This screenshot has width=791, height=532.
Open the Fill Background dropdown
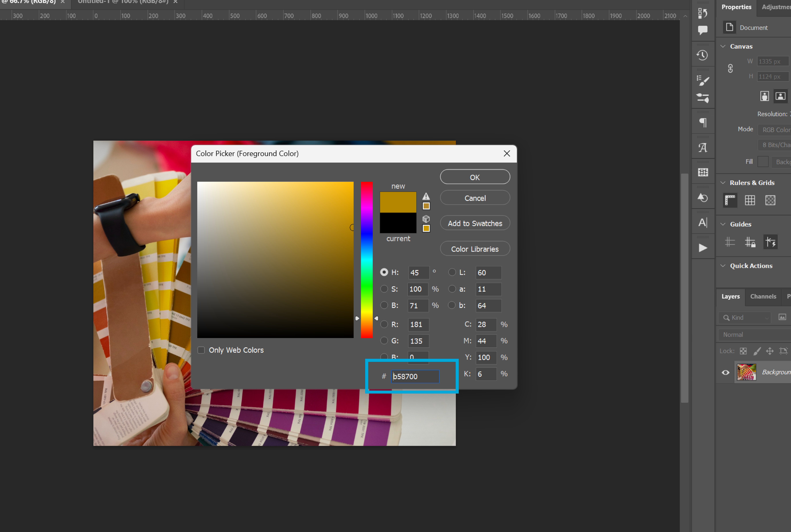tap(781, 162)
